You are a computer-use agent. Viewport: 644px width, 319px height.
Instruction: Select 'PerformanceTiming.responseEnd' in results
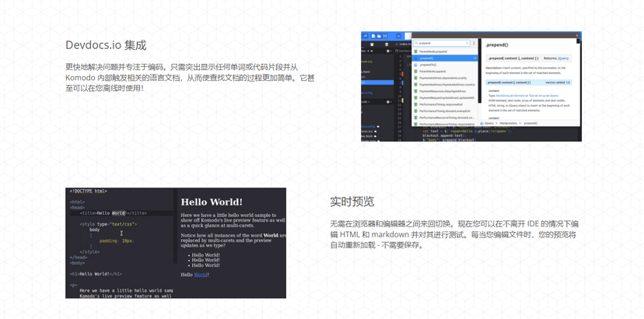click(x=445, y=104)
